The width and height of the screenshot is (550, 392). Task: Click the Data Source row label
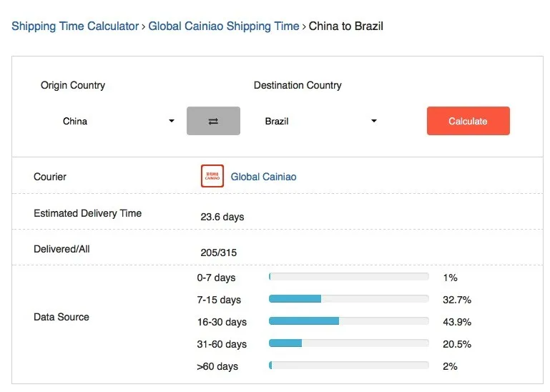tap(62, 317)
